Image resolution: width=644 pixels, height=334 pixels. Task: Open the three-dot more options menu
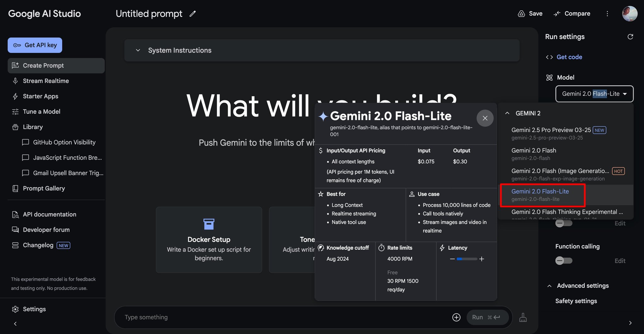(x=607, y=14)
